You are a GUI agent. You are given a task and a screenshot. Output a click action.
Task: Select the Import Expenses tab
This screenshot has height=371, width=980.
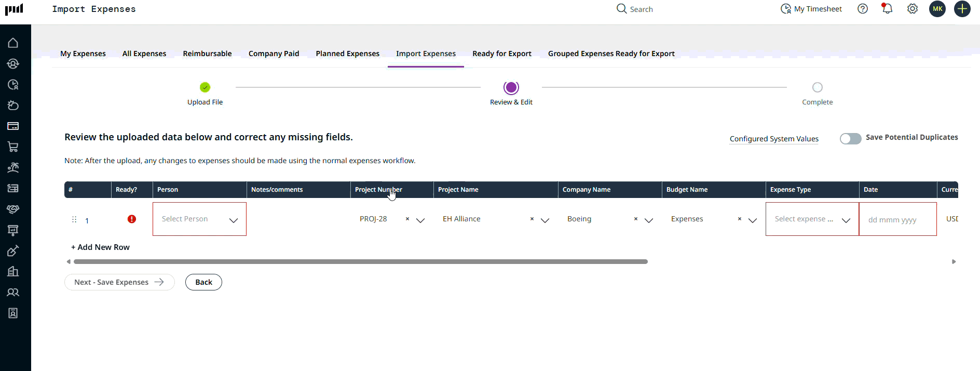tap(426, 54)
